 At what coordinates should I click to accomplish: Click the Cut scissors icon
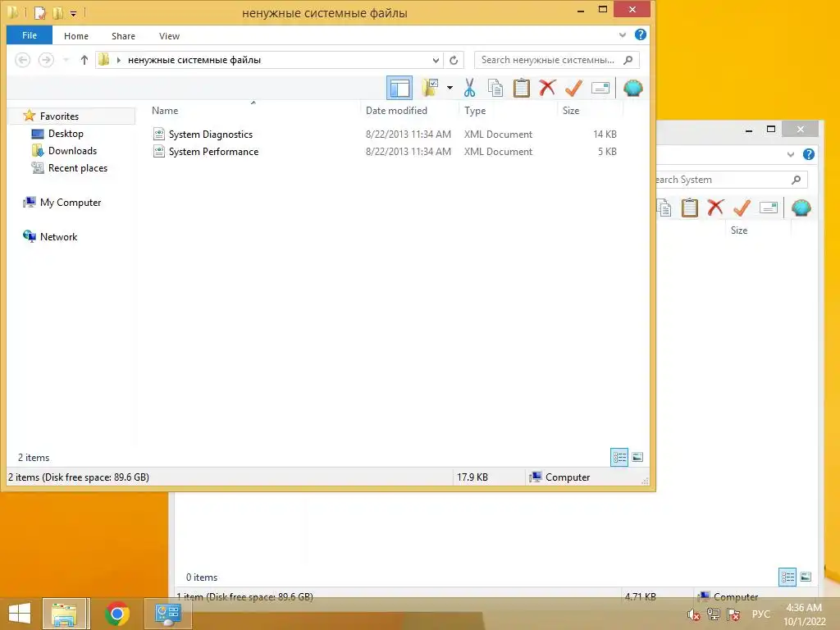point(469,88)
